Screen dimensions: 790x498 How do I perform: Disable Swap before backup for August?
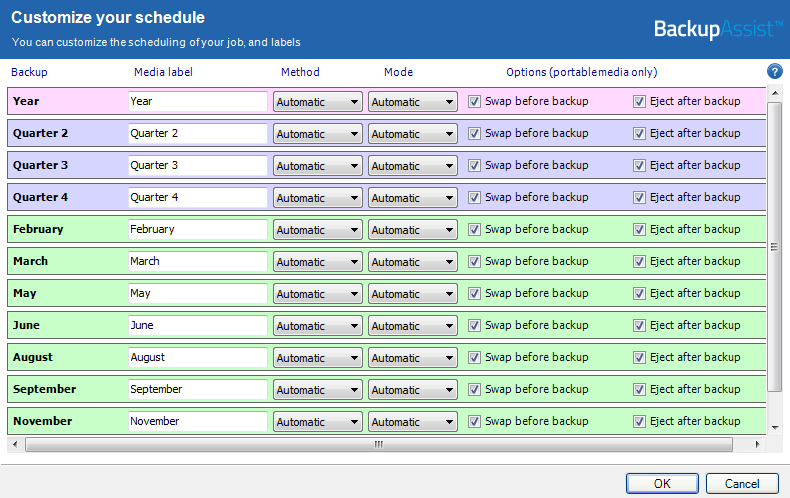pos(475,357)
